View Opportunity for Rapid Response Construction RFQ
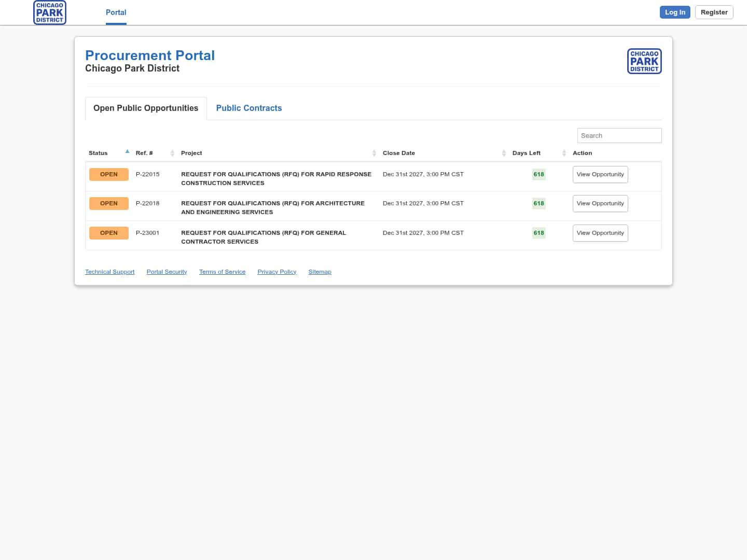Image resolution: width=747 pixels, height=560 pixels. coord(600,174)
